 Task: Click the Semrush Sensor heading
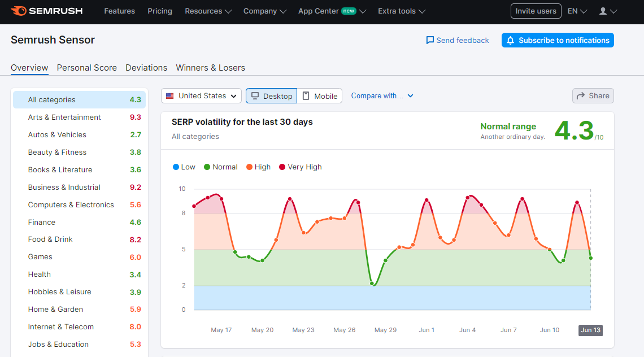[x=53, y=40]
